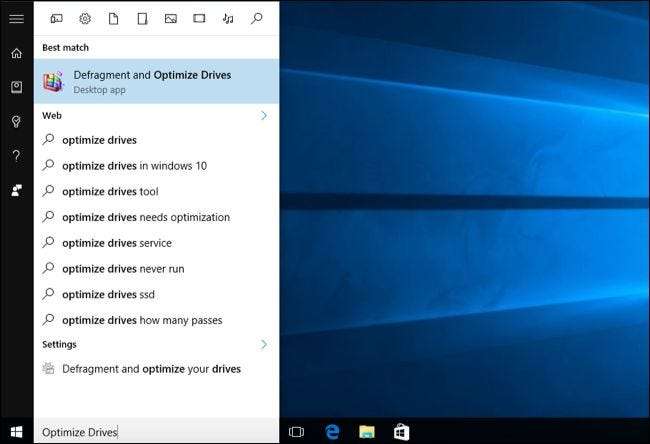Viewport: 650px width, 444px height.
Task: Click the lightbulb tips icon in the sidebar
Action: 16,121
